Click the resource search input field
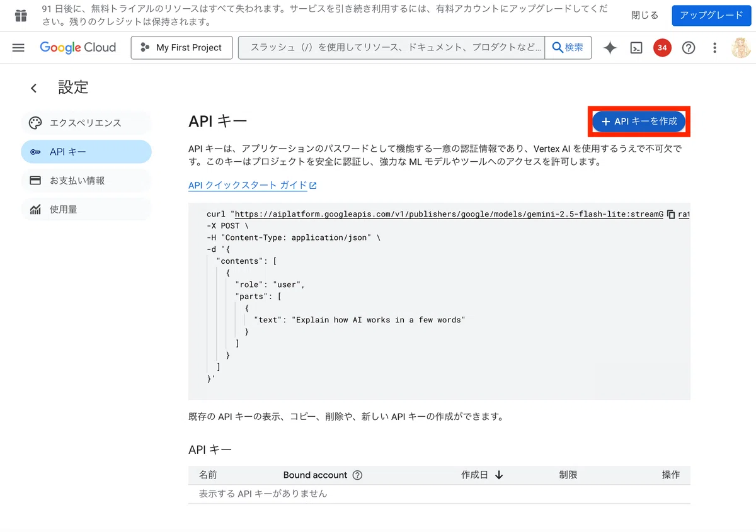This screenshot has width=756, height=532. 391,48
